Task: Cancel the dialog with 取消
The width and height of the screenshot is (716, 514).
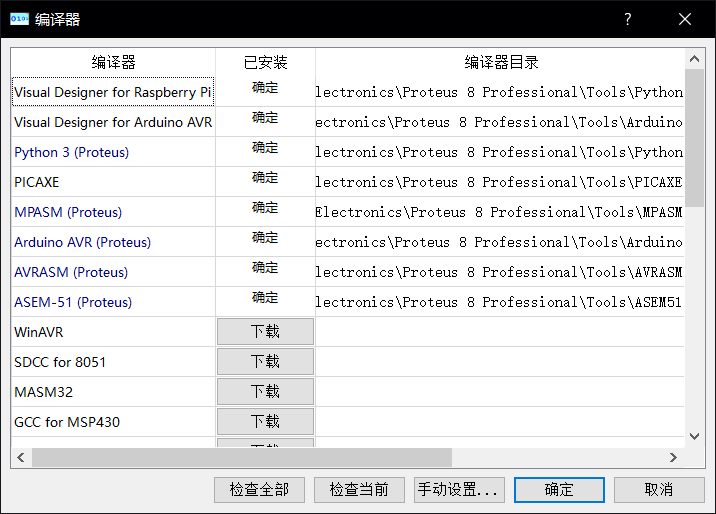Action: 659,490
